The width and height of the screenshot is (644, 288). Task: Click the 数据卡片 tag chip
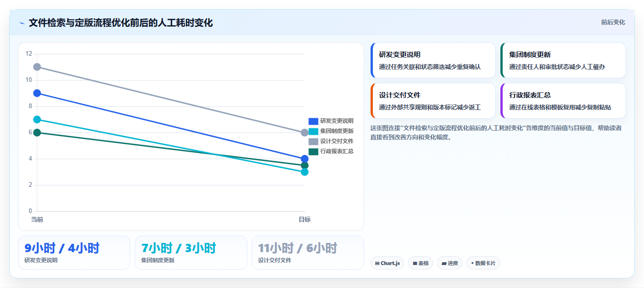tap(483, 263)
